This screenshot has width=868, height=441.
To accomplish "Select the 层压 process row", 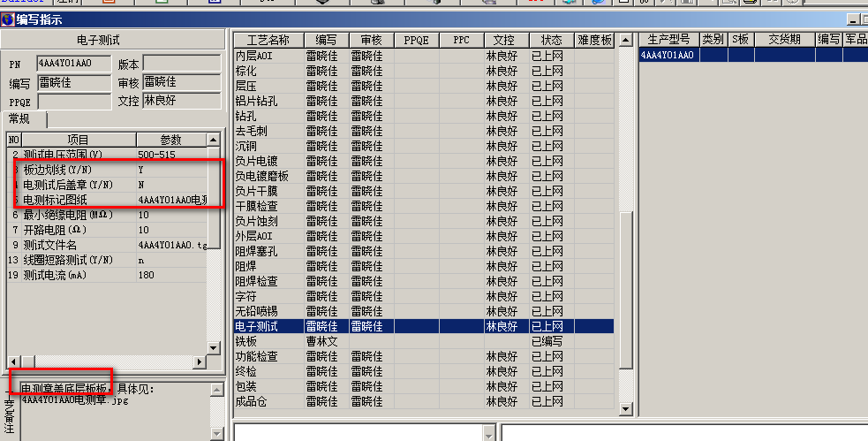I will 424,86.
